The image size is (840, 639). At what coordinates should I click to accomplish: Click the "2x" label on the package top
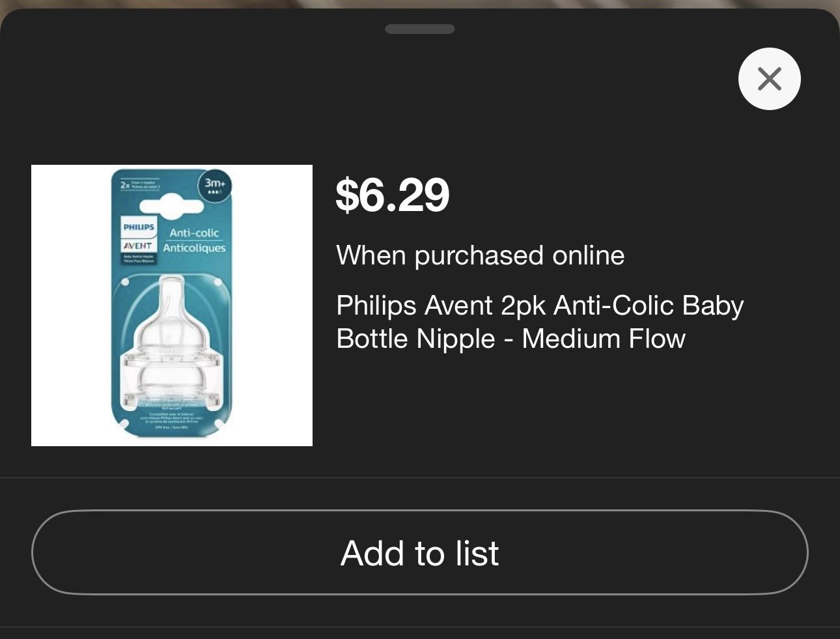[125, 185]
